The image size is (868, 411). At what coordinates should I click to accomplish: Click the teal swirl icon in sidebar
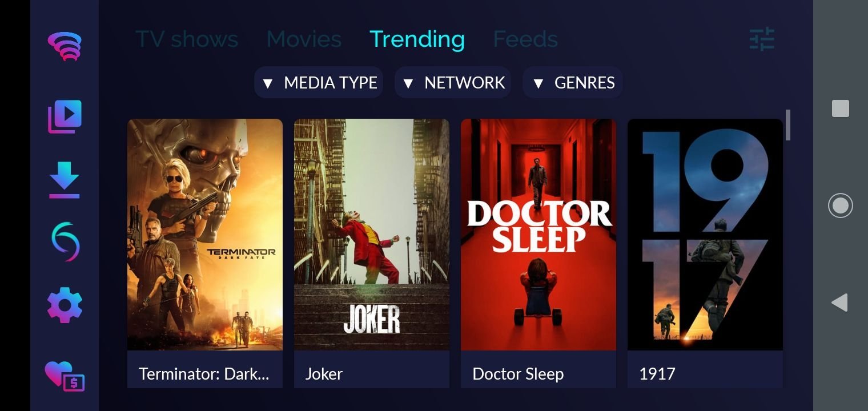[65, 241]
